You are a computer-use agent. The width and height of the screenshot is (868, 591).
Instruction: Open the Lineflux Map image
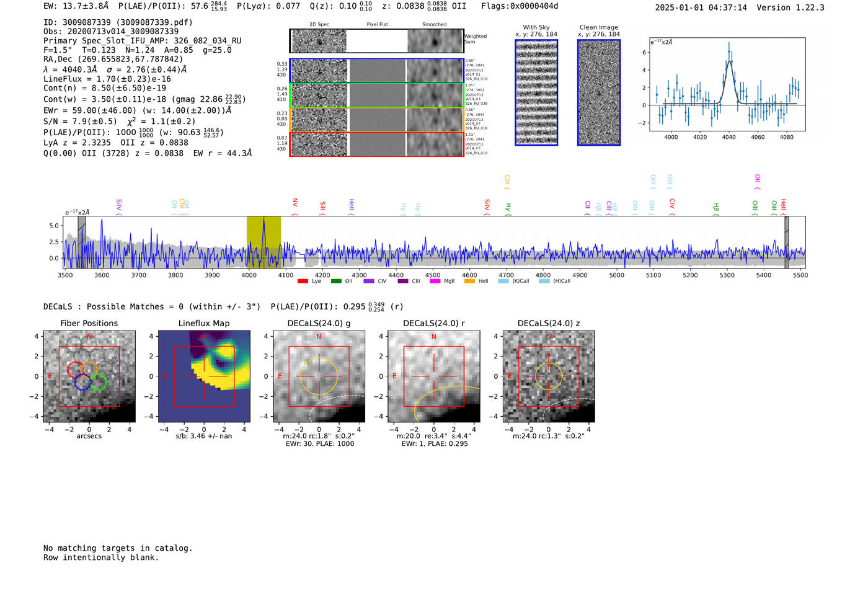pos(204,376)
